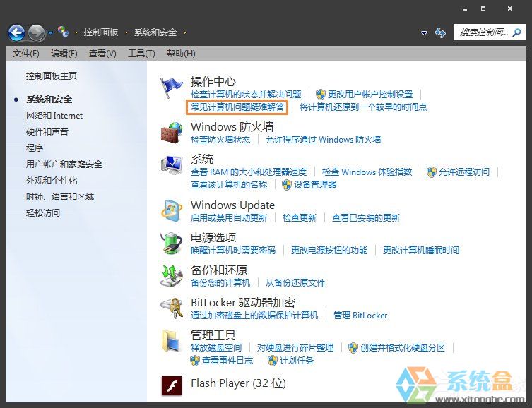Open 检查计算机的状态并解决问题
This screenshot has height=408, width=532.
(246, 94)
